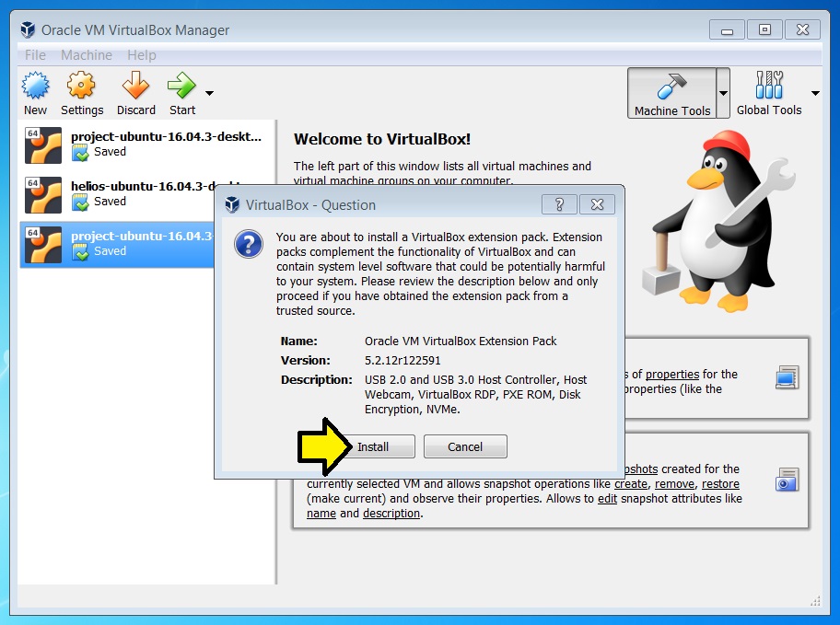Click the New virtual machine icon
This screenshot has width=840, height=625.
click(x=35, y=86)
